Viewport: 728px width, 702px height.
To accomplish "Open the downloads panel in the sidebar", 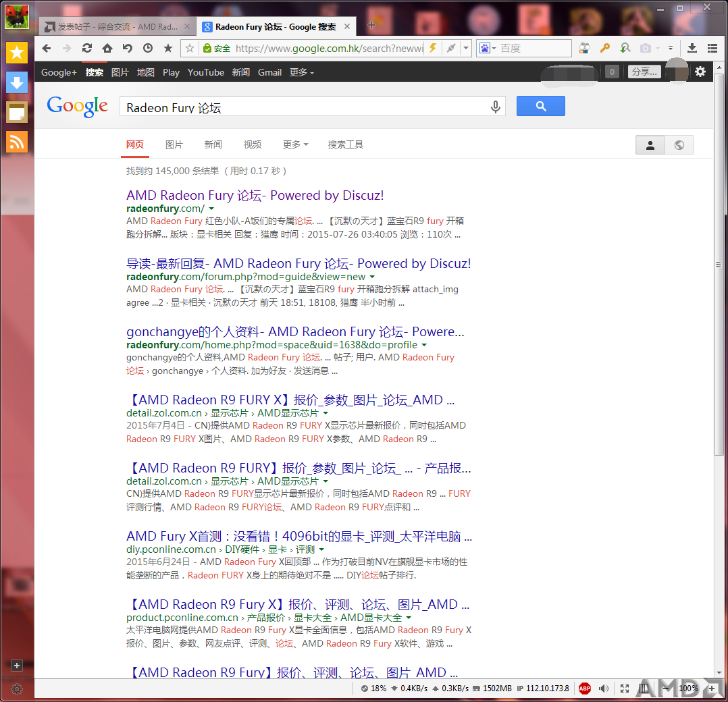I will click(17, 82).
